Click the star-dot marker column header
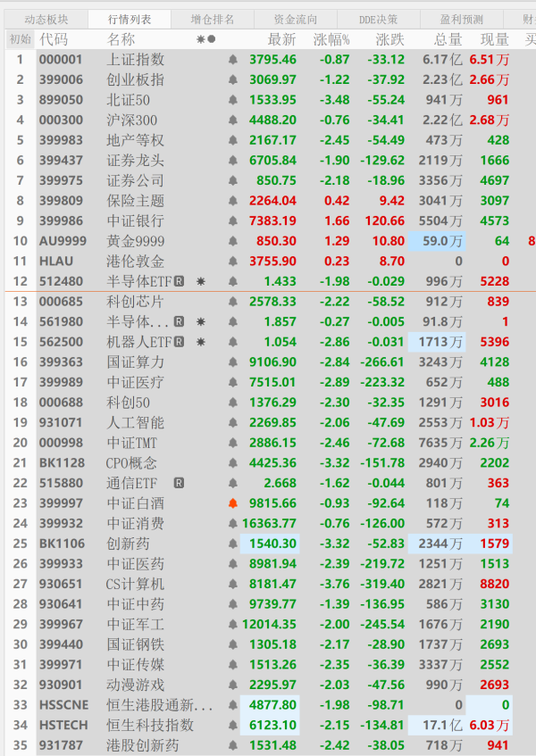The height and width of the screenshot is (756, 536). point(205,39)
